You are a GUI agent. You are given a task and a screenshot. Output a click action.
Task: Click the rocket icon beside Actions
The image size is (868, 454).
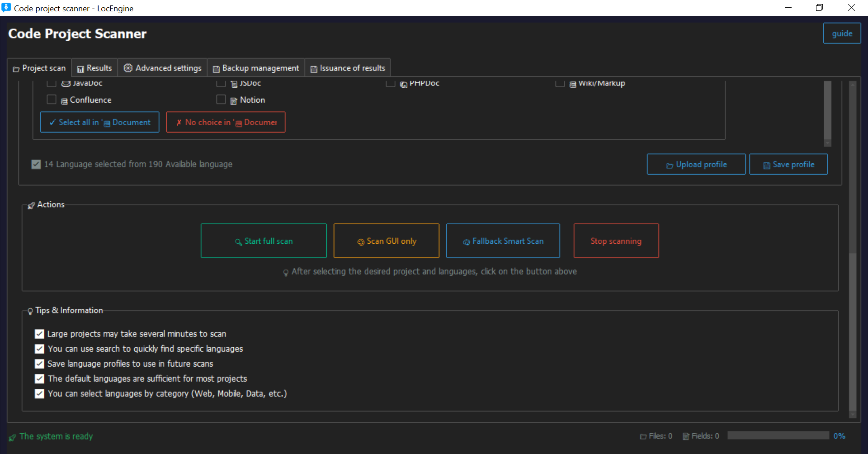[31, 206]
